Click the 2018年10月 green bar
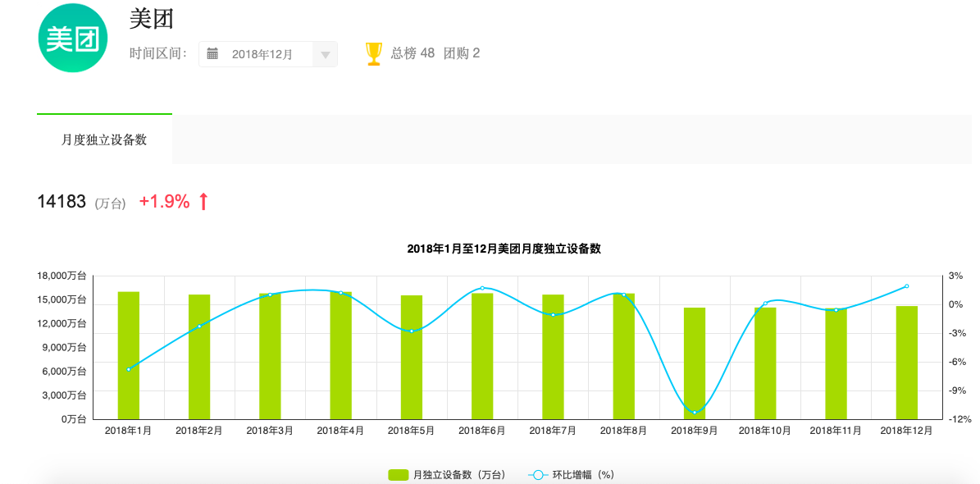The height and width of the screenshot is (484, 980). (765, 363)
